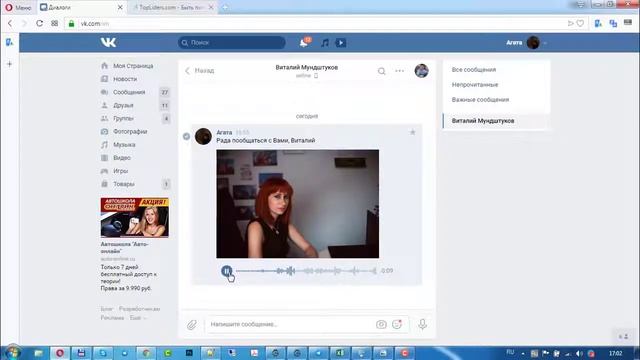Open the Excel icon in the taskbar
This screenshot has width=640, height=360.
(339, 353)
